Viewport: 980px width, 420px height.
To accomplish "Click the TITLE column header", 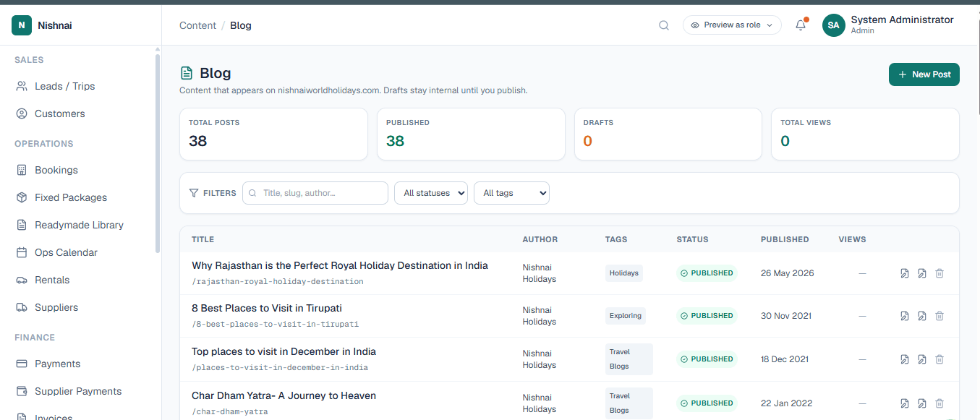I will tap(203, 239).
